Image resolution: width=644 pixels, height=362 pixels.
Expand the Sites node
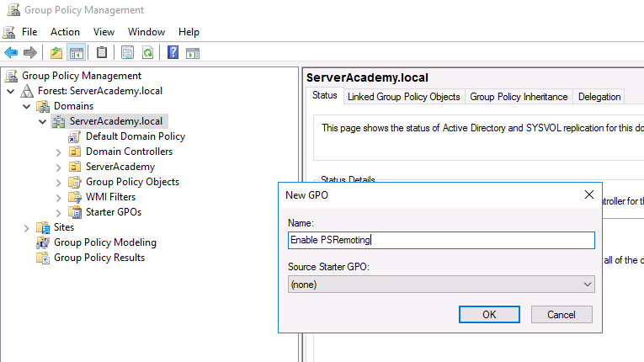click(27, 228)
